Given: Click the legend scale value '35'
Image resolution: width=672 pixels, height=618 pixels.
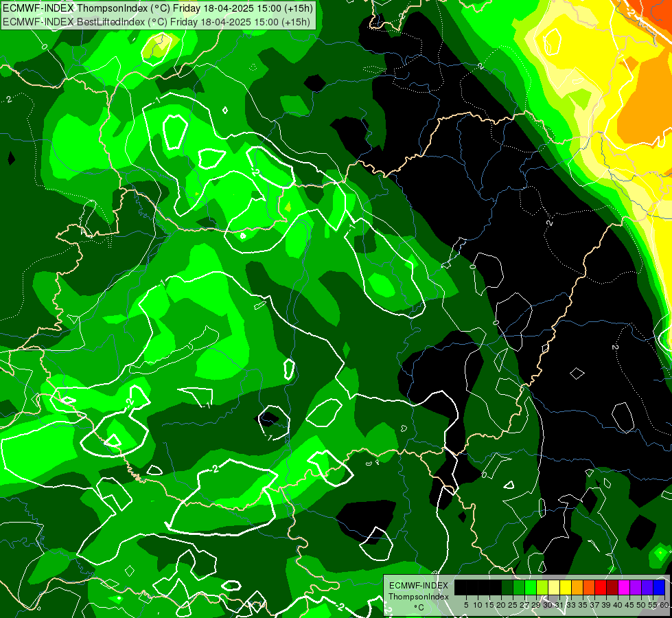Looking at the screenshot, I should (583, 605).
